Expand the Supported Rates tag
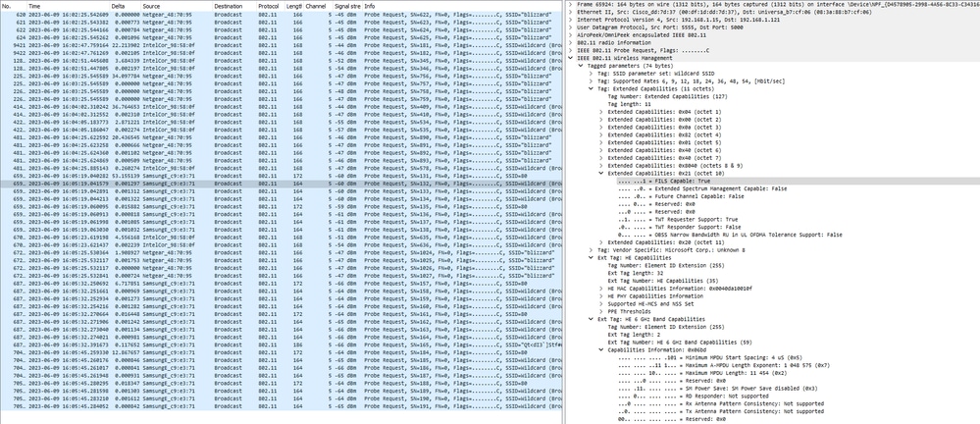 pyautogui.click(x=592, y=80)
